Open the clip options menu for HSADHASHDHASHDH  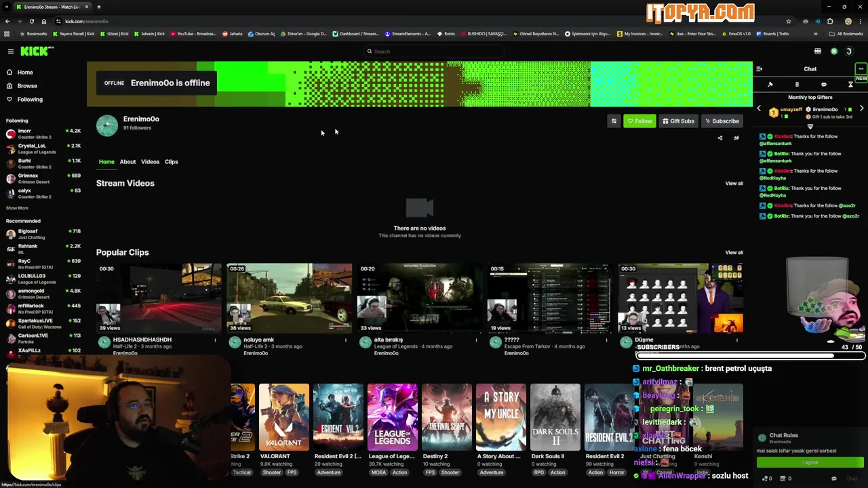216,340
